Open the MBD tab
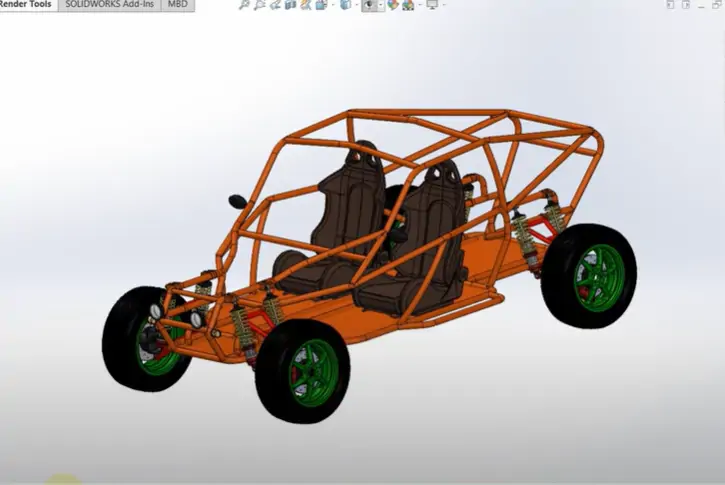Image resolution: width=725 pixels, height=485 pixels. pyautogui.click(x=178, y=4)
